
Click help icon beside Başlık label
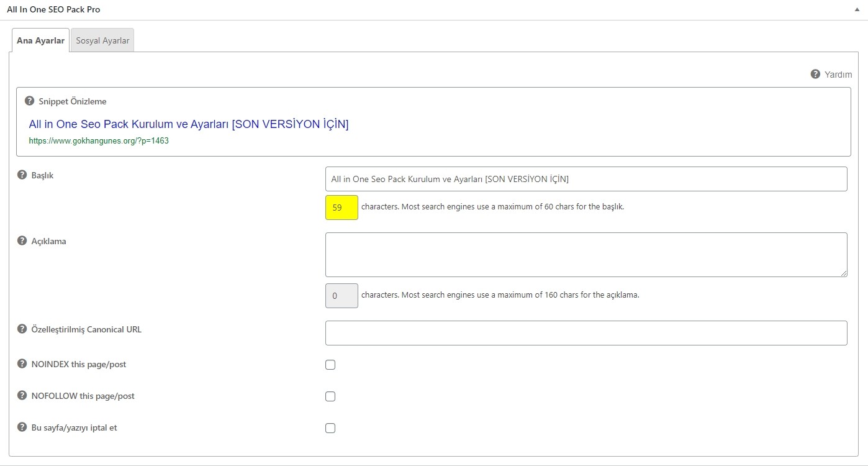22,175
